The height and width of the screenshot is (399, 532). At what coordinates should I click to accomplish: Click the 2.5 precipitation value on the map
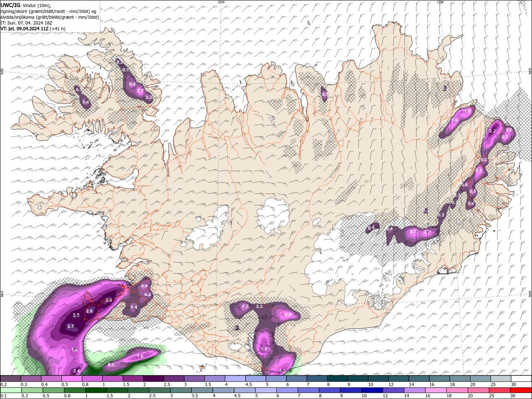[x=76, y=315]
